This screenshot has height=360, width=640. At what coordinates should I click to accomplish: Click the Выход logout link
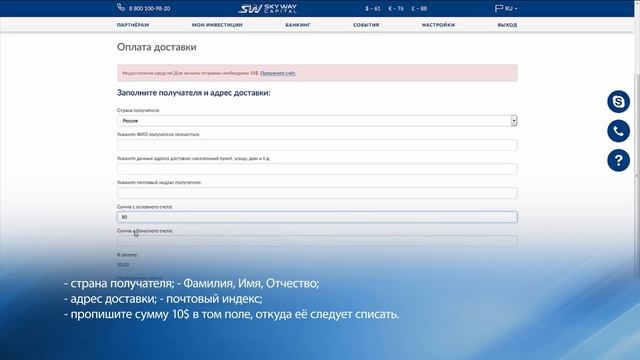[x=507, y=25]
